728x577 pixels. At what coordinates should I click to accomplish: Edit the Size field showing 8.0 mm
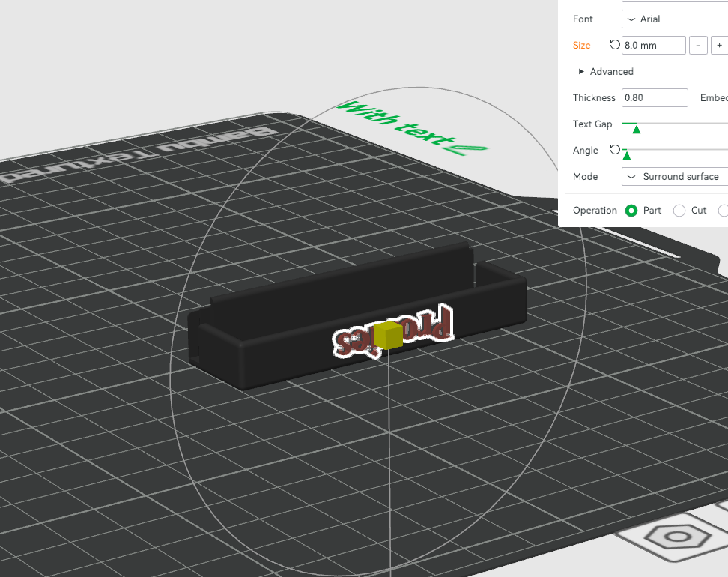tap(653, 45)
